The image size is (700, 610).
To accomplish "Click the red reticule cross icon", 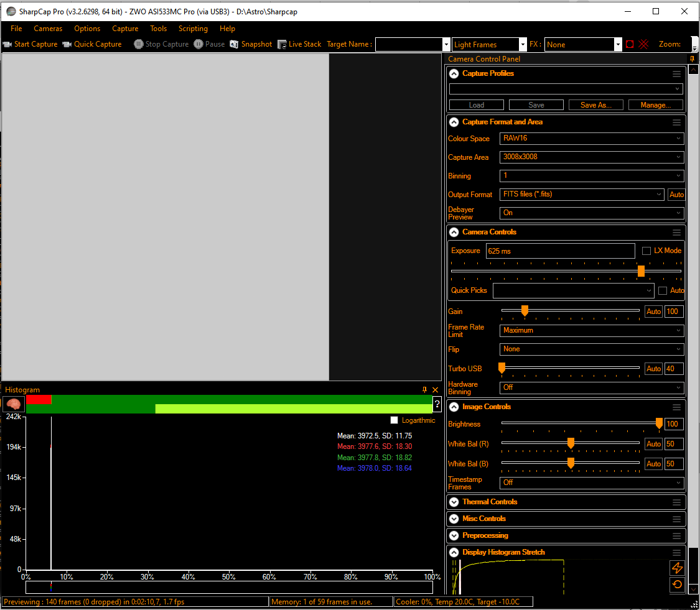I will pyautogui.click(x=643, y=44).
